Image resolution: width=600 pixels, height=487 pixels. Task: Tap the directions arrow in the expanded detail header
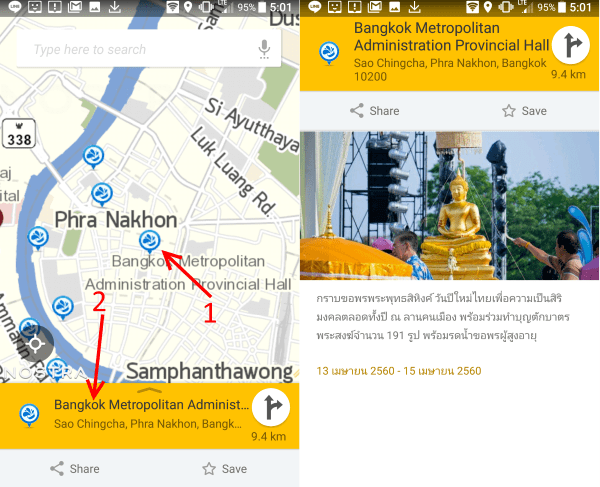[x=570, y=45]
